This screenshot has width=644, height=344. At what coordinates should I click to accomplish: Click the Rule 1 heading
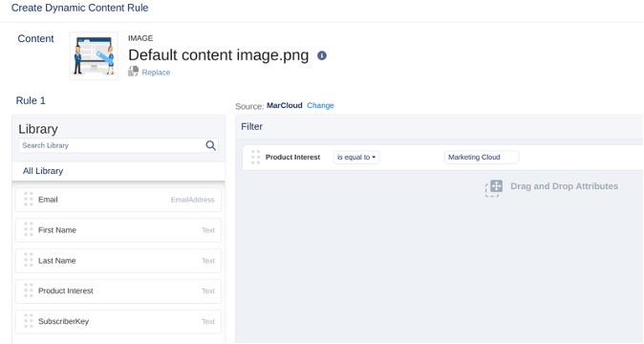coord(31,100)
